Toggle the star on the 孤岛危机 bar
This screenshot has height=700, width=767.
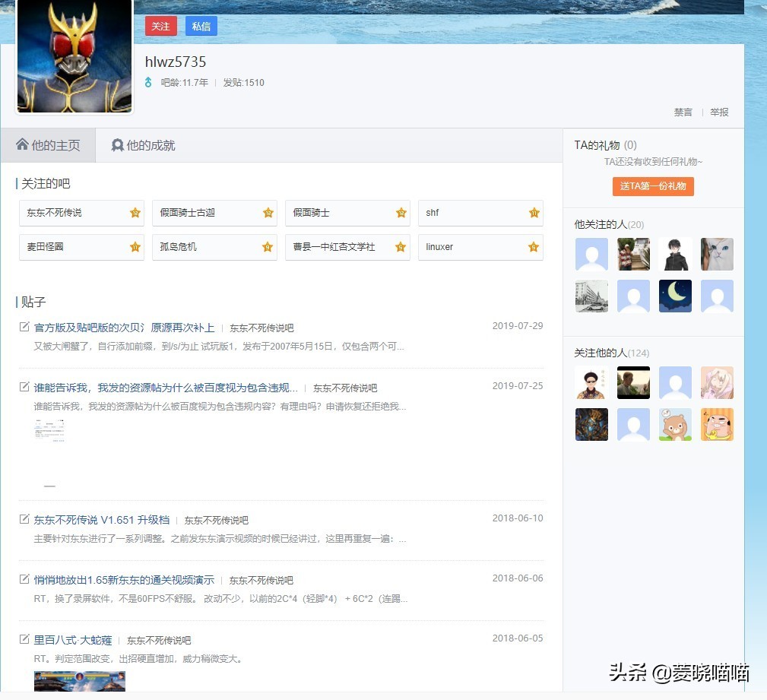click(268, 247)
